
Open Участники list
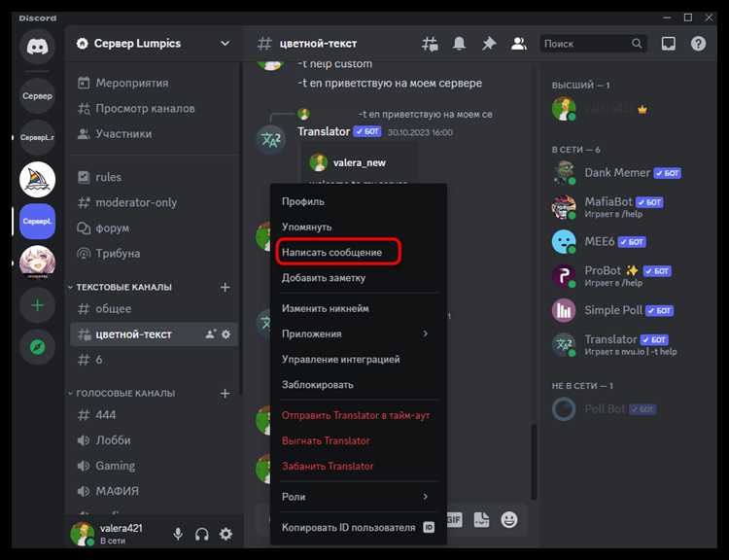point(154,134)
